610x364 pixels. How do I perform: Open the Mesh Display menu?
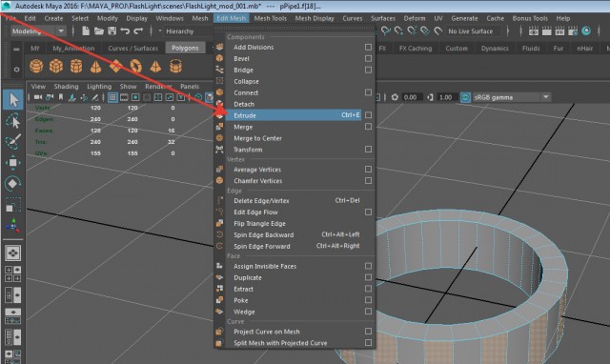315,18
